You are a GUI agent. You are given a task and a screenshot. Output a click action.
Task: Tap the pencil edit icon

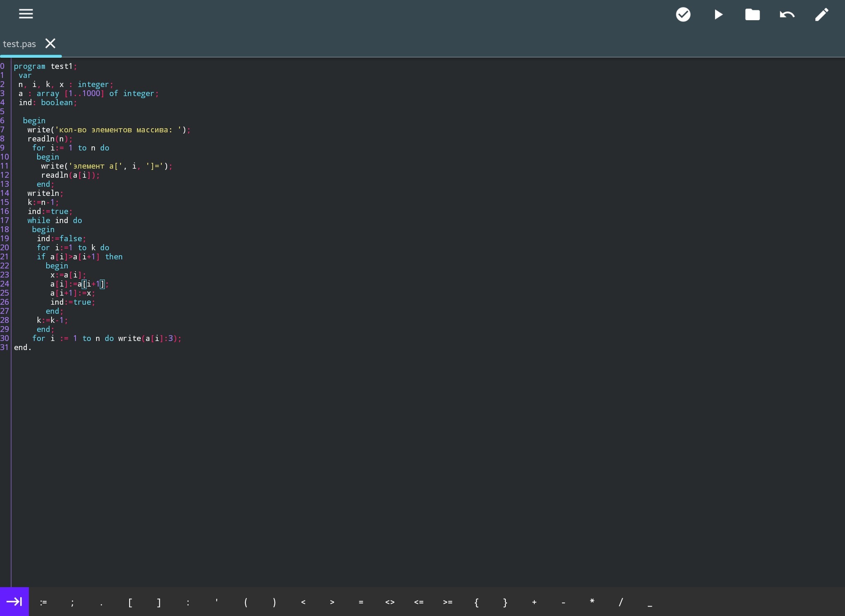pyautogui.click(x=822, y=14)
